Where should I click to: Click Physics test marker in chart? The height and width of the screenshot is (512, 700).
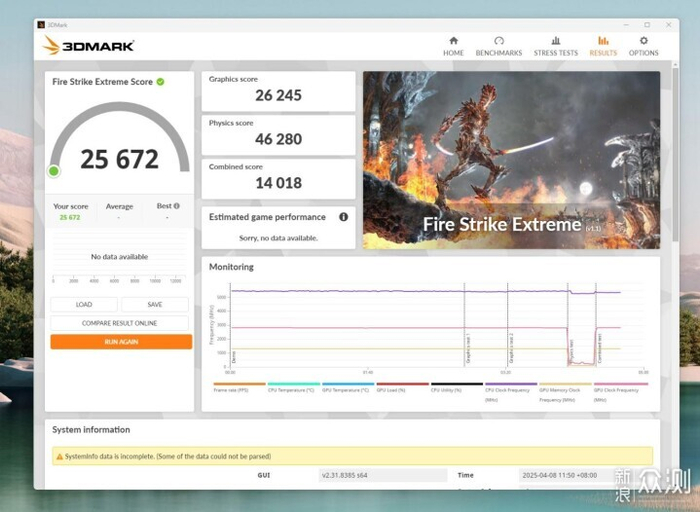tap(571, 350)
